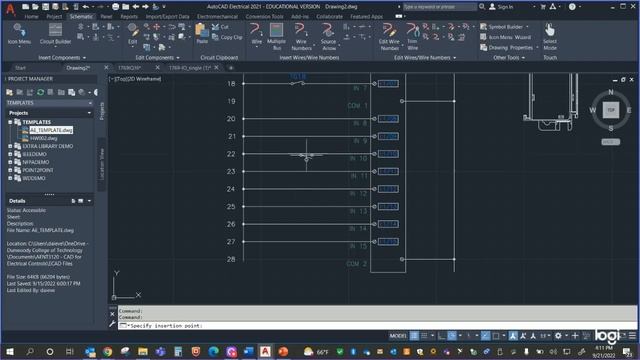Click the Windows Start button

pos(10,351)
